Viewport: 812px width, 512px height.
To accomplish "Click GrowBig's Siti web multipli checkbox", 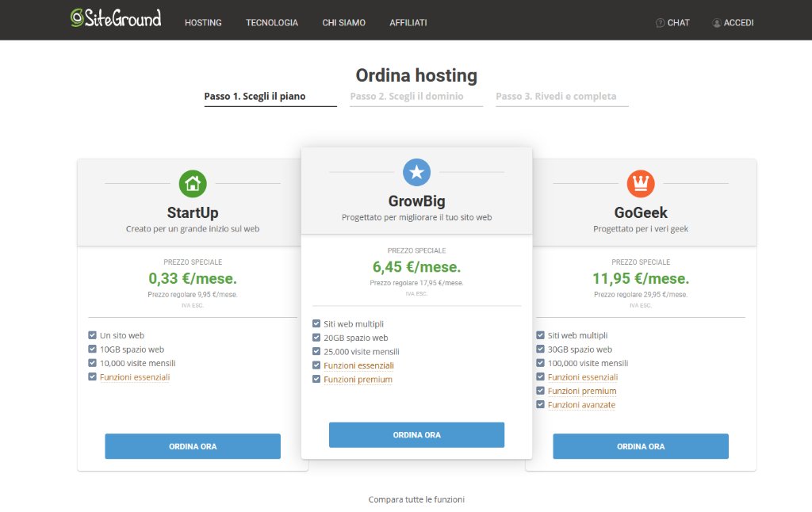I will pos(316,323).
